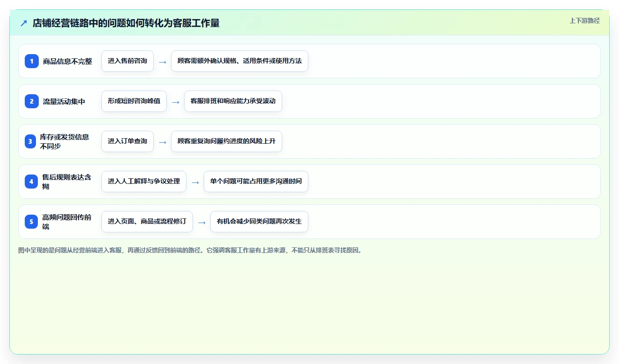Click the number 4 badge for 售后规则表达含糊

[x=31, y=182]
